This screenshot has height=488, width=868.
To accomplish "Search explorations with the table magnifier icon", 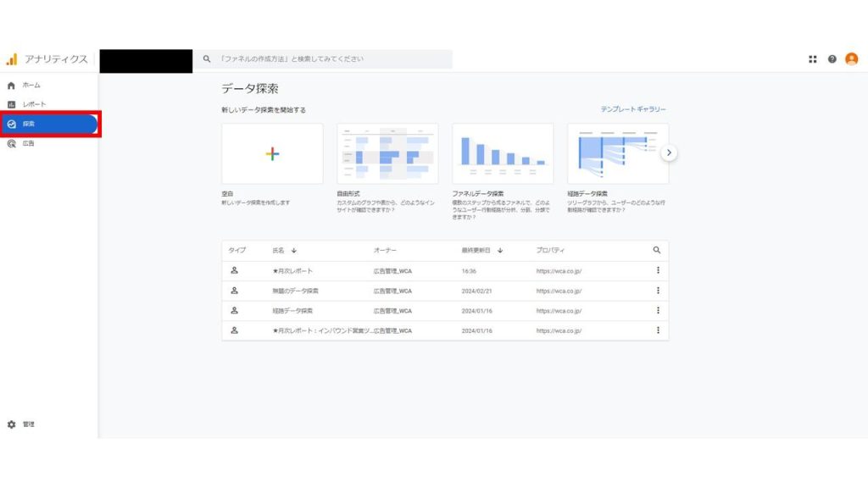I will click(x=657, y=250).
